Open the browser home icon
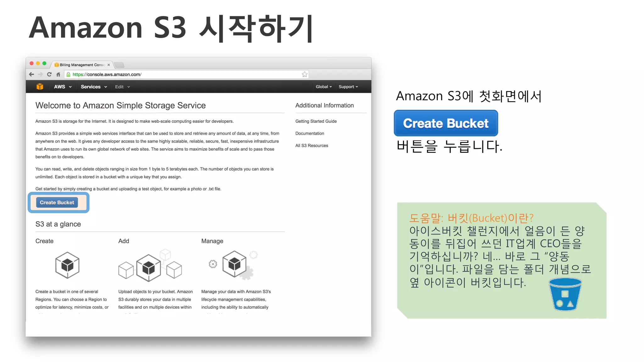This screenshot has width=644, height=362. [58, 74]
